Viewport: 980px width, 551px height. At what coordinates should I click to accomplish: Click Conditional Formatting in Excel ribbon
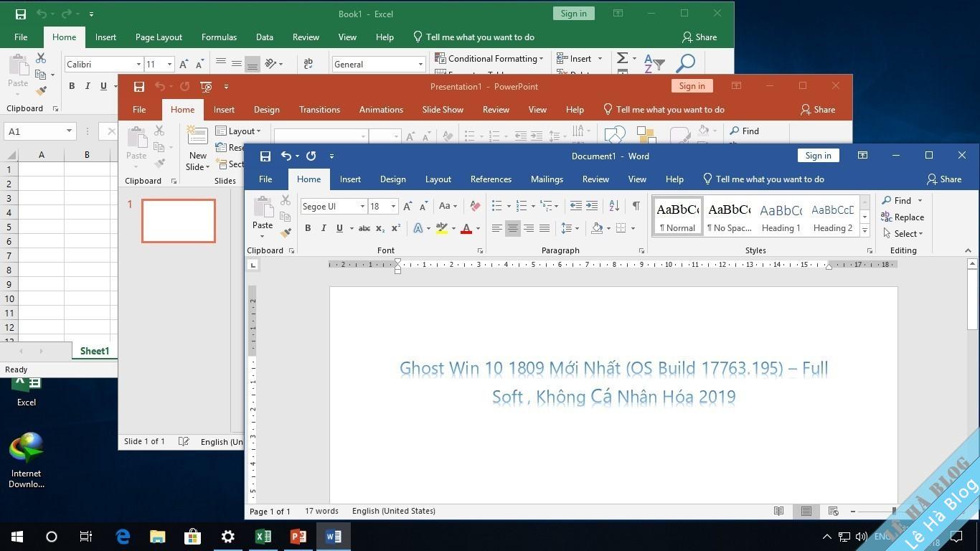tap(489, 58)
